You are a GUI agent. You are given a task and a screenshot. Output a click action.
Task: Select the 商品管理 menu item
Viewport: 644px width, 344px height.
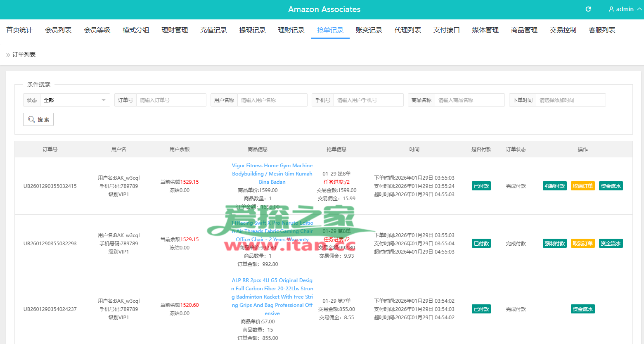click(x=524, y=30)
